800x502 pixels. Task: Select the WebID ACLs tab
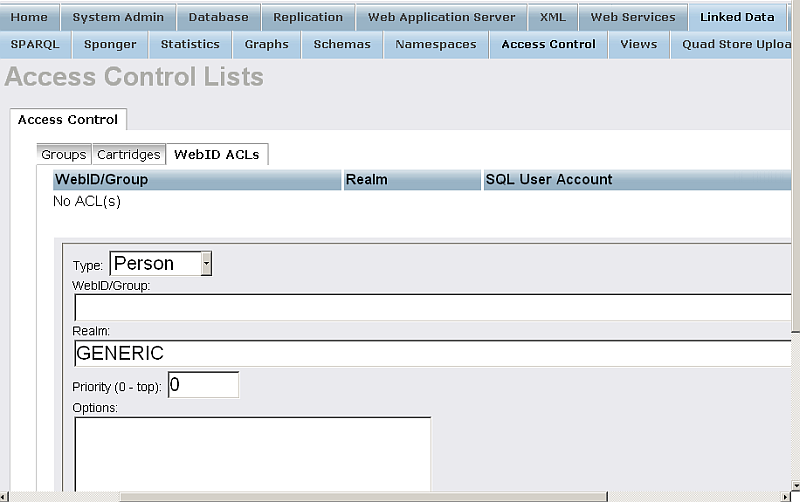coord(216,155)
